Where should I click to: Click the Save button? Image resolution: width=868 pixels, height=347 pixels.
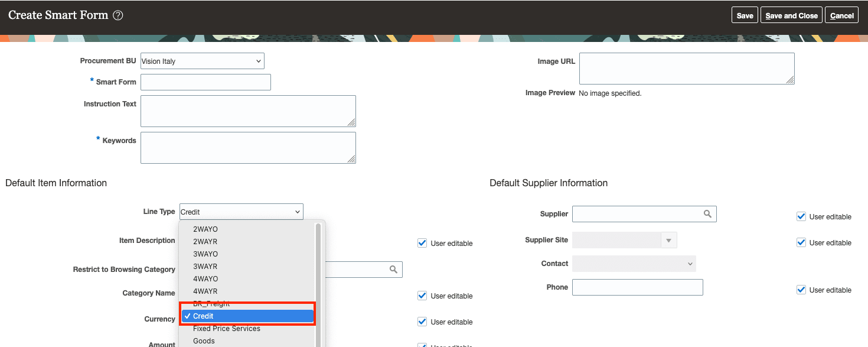[x=745, y=15]
